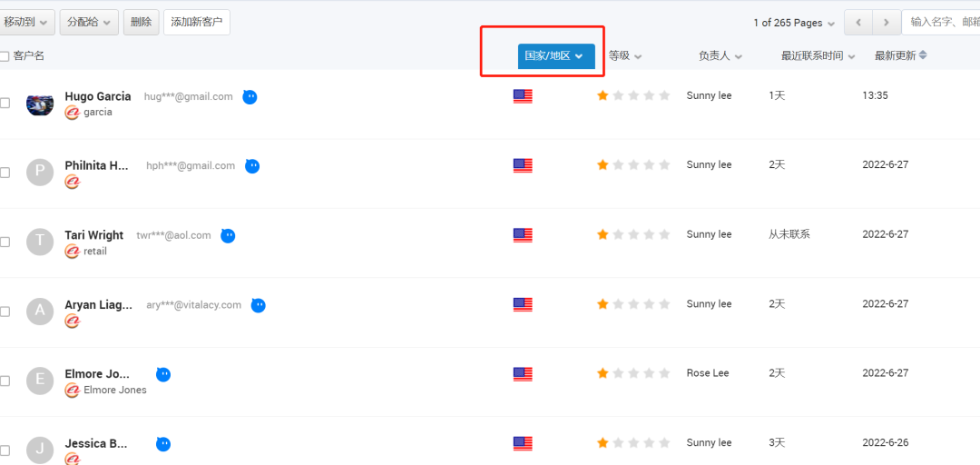This screenshot has width=980, height=465.
Task: Open the 国家/地区 filter dropdown
Action: [x=556, y=55]
